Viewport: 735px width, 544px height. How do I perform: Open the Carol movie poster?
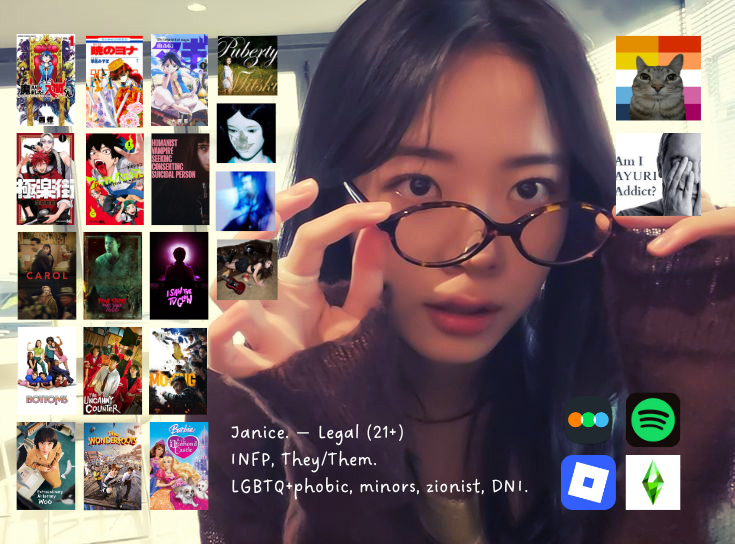(47, 276)
